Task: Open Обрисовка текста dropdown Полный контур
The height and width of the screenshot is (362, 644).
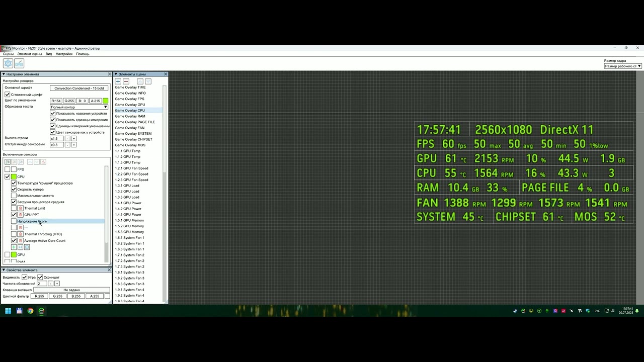Action: (79, 107)
